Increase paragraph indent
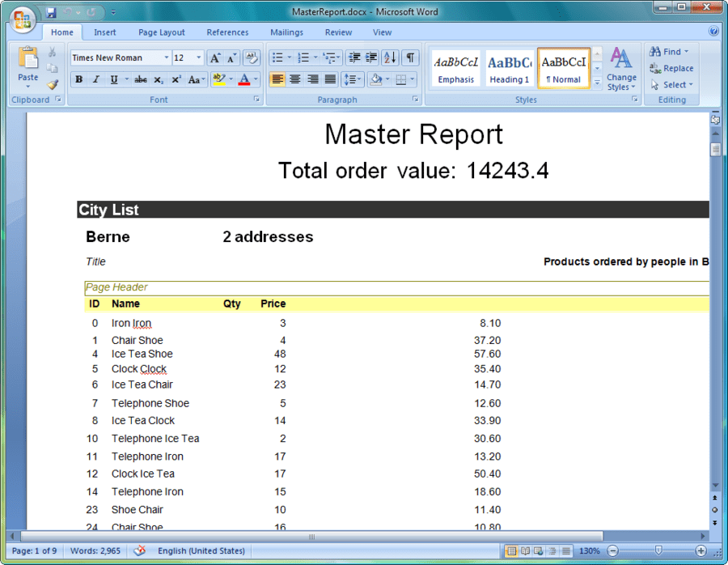This screenshot has width=728, height=565. (x=370, y=57)
